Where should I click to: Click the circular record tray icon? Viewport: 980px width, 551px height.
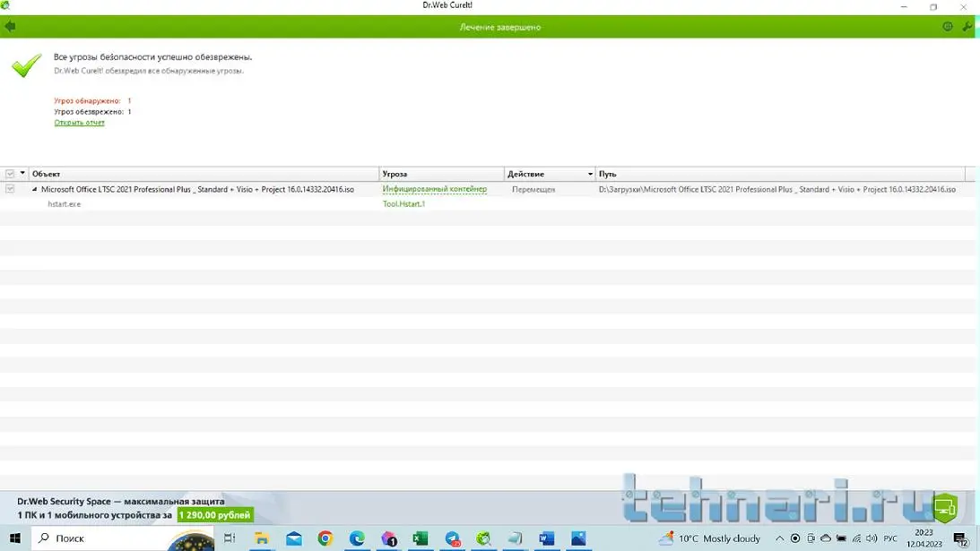pos(795,538)
